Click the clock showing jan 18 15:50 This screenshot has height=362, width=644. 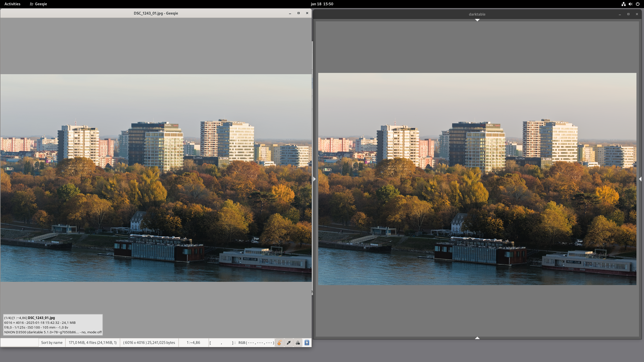[x=322, y=4]
